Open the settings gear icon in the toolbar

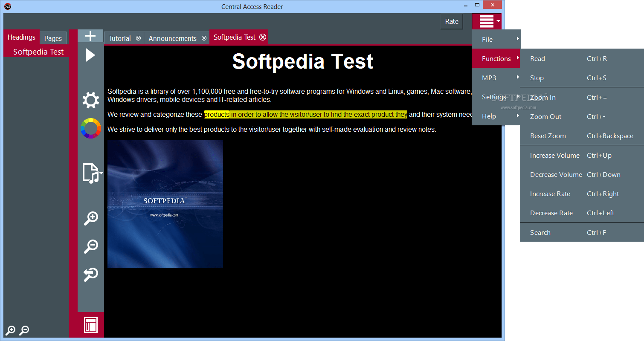click(x=90, y=100)
